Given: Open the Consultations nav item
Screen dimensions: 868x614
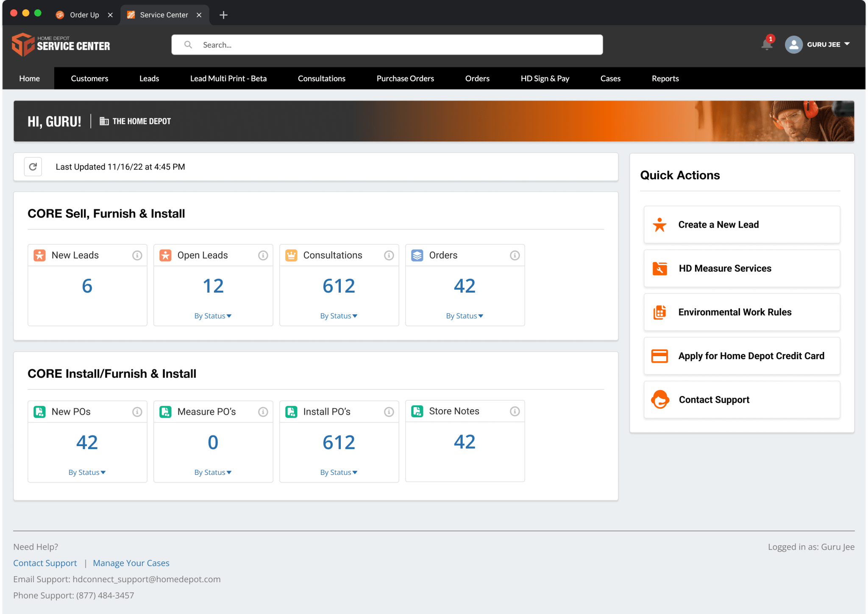Looking at the screenshot, I should pyautogui.click(x=322, y=78).
